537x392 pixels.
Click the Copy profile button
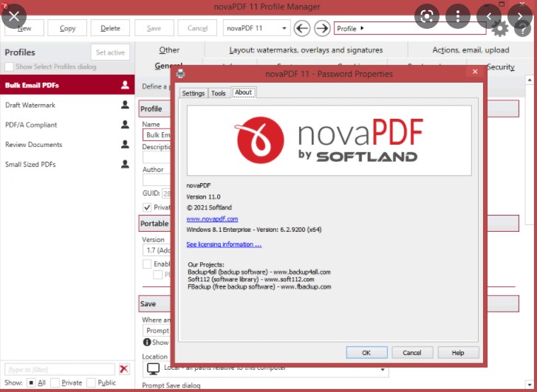coord(67,28)
